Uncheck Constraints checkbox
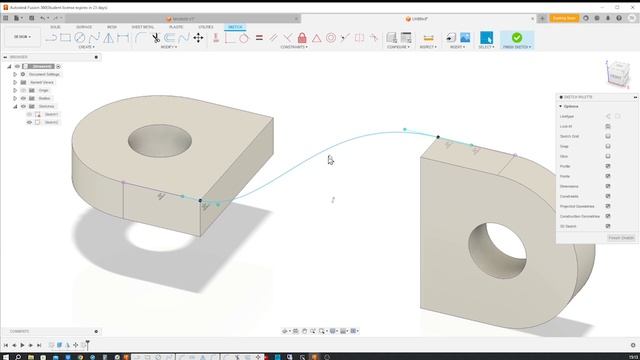 pyautogui.click(x=608, y=196)
